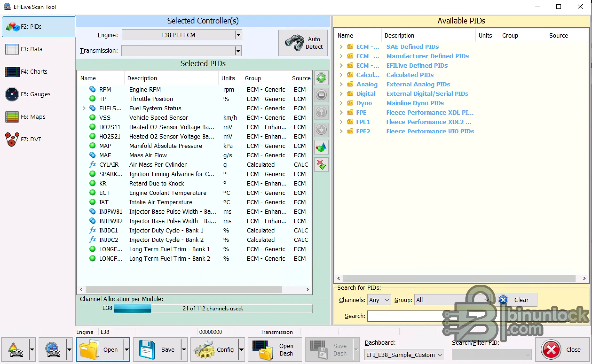The height and width of the screenshot is (364, 592).
Task: Expand the External Analog PIDs group
Action: pyautogui.click(x=341, y=84)
